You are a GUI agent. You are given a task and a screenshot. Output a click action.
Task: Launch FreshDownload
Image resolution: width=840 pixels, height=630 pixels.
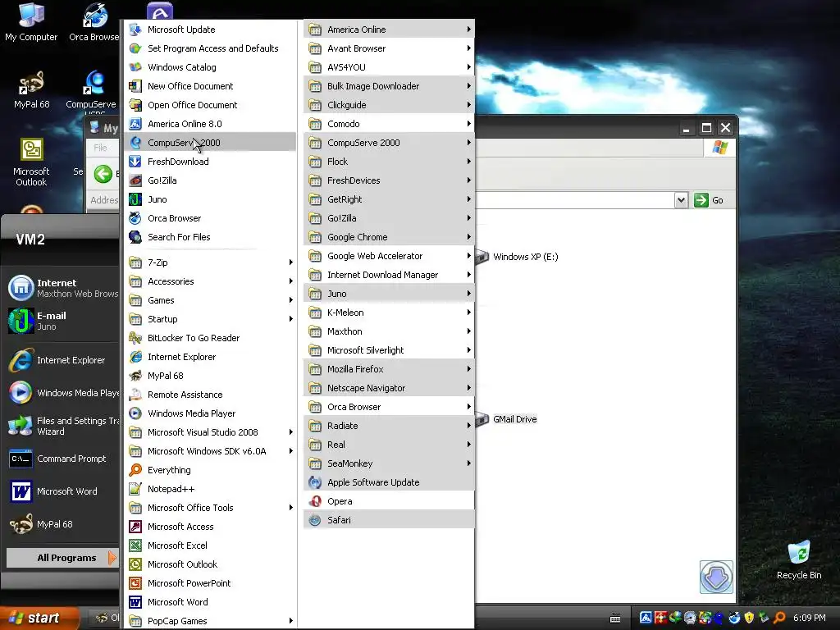[x=210, y=162]
